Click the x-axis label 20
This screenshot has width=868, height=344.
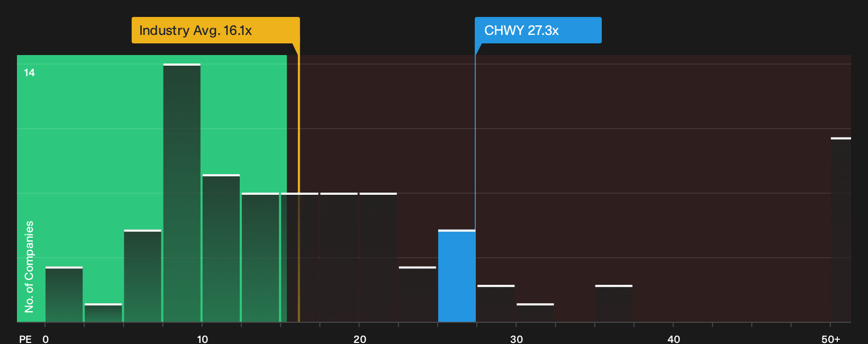pyautogui.click(x=360, y=339)
